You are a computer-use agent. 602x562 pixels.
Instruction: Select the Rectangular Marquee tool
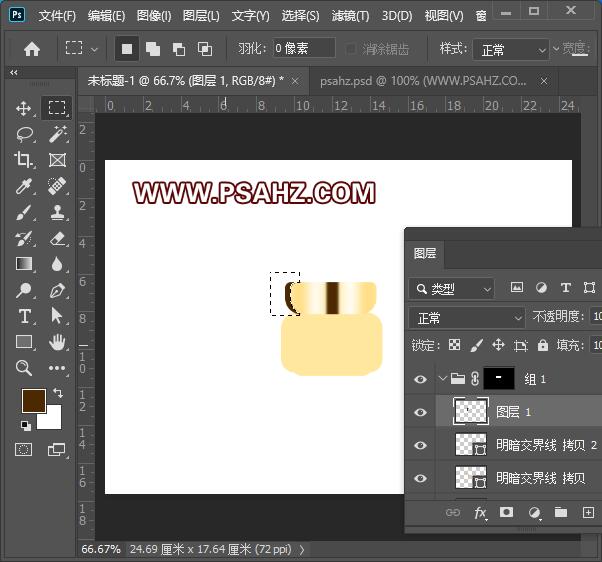(57, 108)
